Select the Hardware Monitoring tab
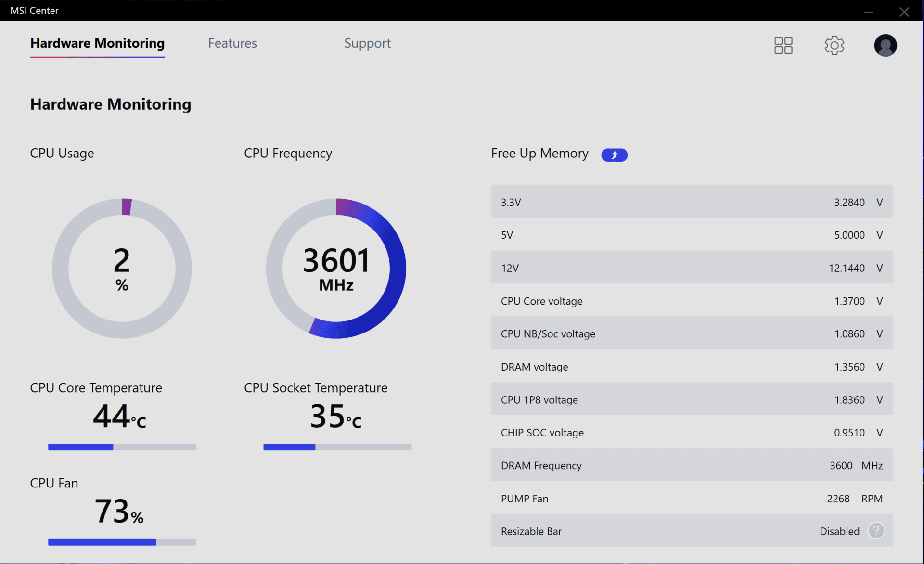The height and width of the screenshot is (564, 924). (x=97, y=43)
